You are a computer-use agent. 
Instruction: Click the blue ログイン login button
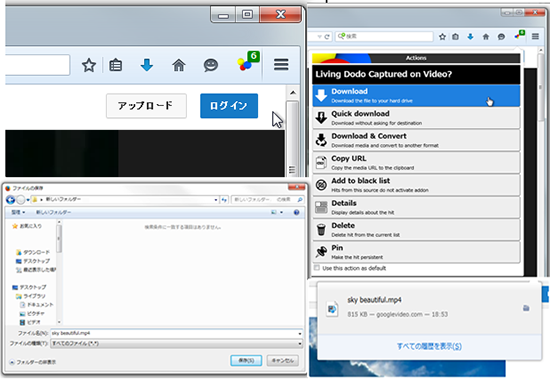229,106
